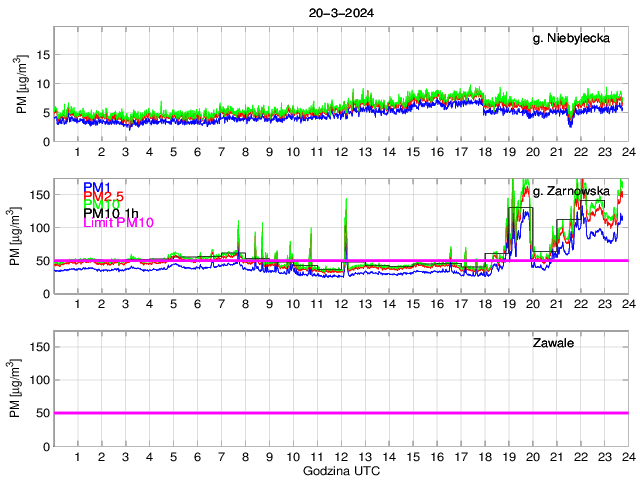
Task: Click hour 24 tick below the top chart
Action: pyautogui.click(x=627, y=151)
